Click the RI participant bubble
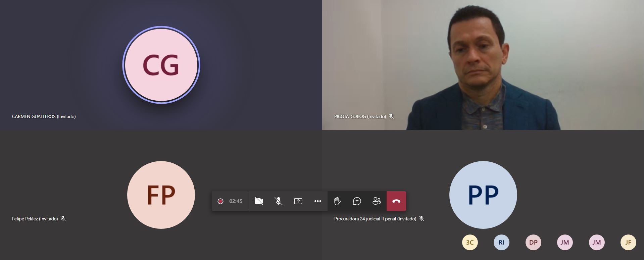This screenshot has height=260, width=644. pyautogui.click(x=501, y=242)
